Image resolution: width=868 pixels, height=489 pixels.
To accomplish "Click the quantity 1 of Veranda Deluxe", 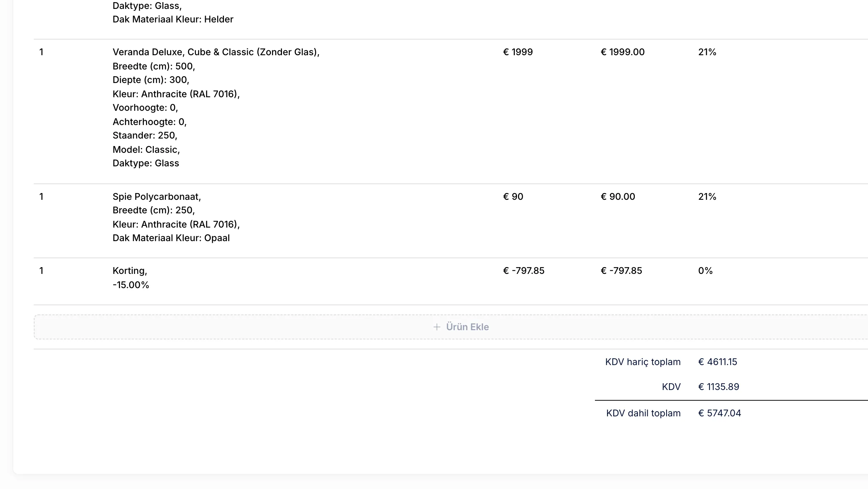I will click(41, 52).
